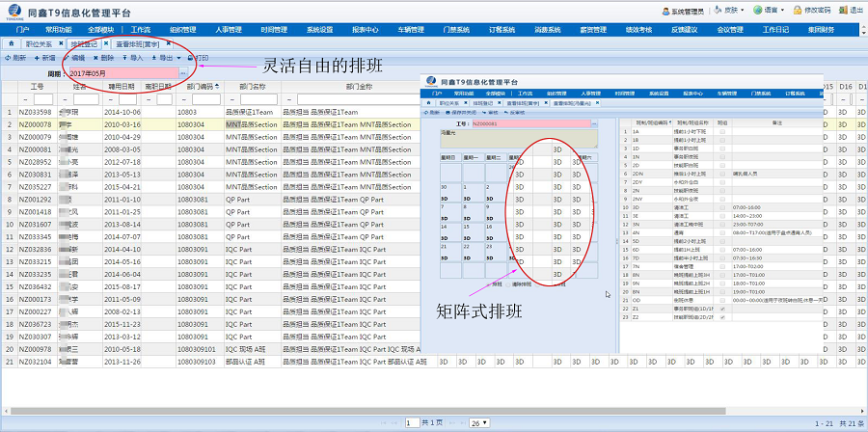Click the period picker button beside 2017年05月
This screenshot has height=432, width=868.
[183, 73]
